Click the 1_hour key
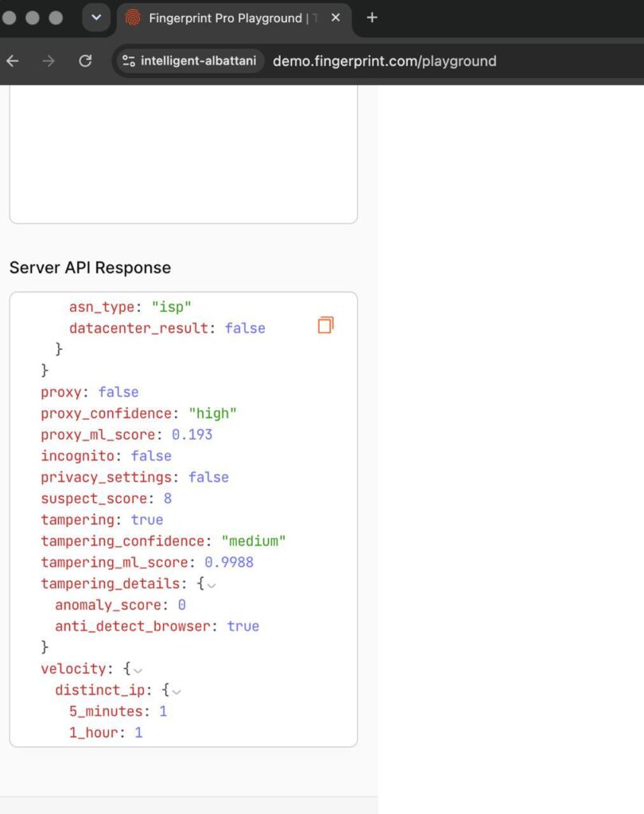Screen dimensions: 644x814 click(x=94, y=732)
